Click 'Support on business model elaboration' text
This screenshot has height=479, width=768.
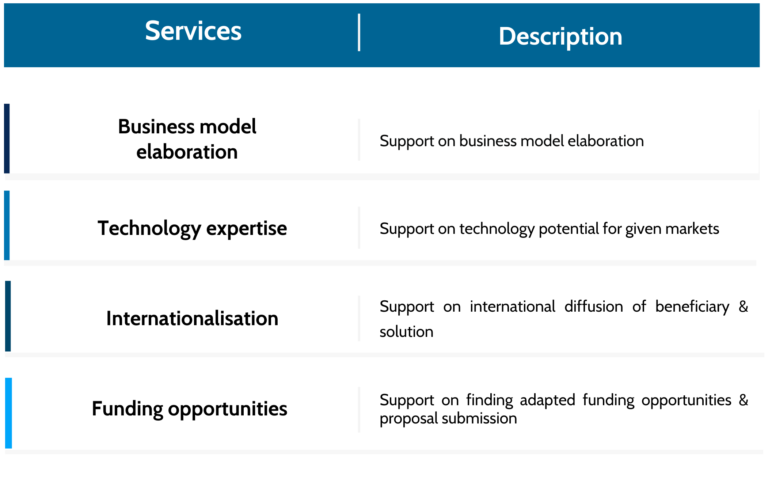511,141
